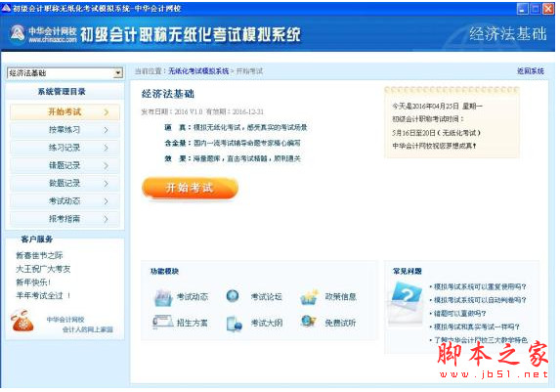Viewport: 560px width, 392px height.
Task: Open FAQ 模拟考试系统可以自动判卷吗?
Action: coord(480,300)
